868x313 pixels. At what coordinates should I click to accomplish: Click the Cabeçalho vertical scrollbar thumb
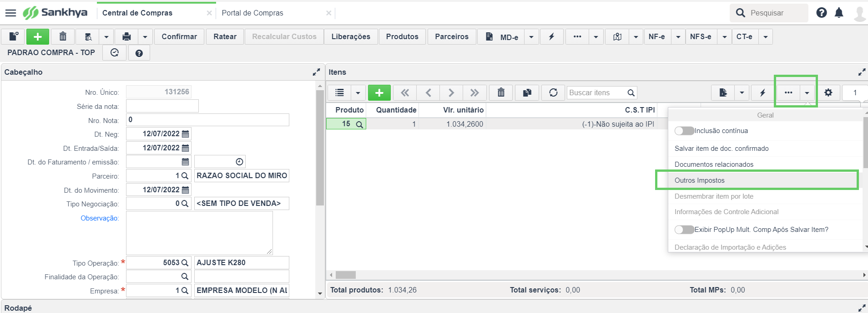pos(320,148)
